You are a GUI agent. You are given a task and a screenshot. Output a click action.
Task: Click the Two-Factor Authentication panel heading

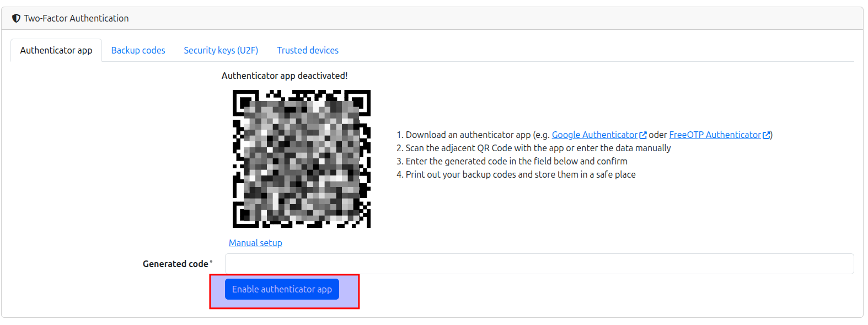point(76,18)
